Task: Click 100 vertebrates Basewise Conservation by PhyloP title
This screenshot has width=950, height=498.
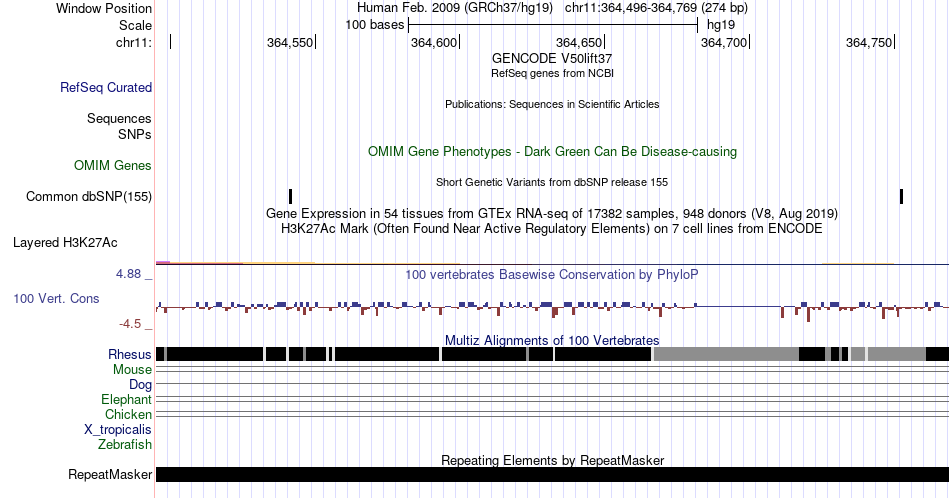Action: pyautogui.click(x=552, y=274)
